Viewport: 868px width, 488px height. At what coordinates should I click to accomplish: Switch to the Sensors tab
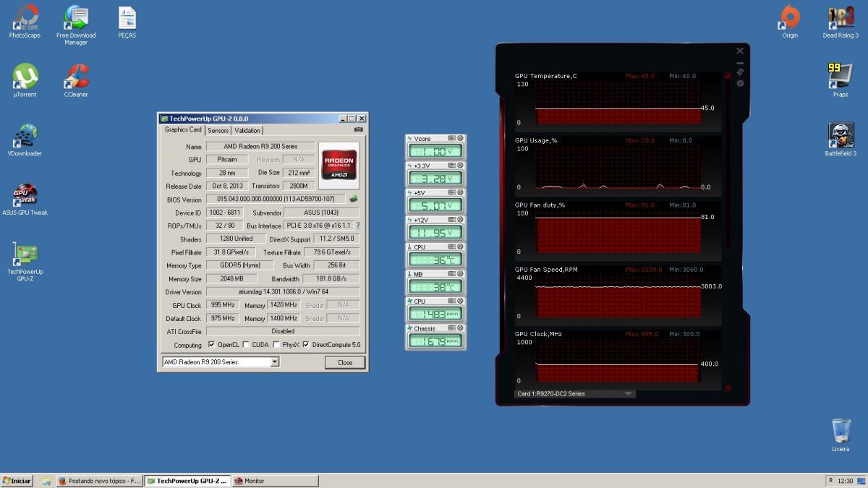click(x=218, y=131)
